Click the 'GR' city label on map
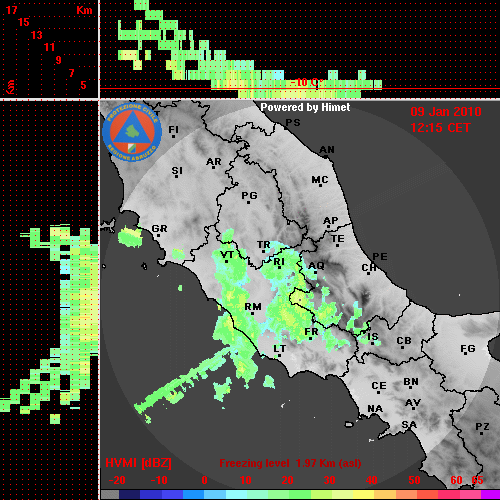500x500 pixels. pos(159,229)
